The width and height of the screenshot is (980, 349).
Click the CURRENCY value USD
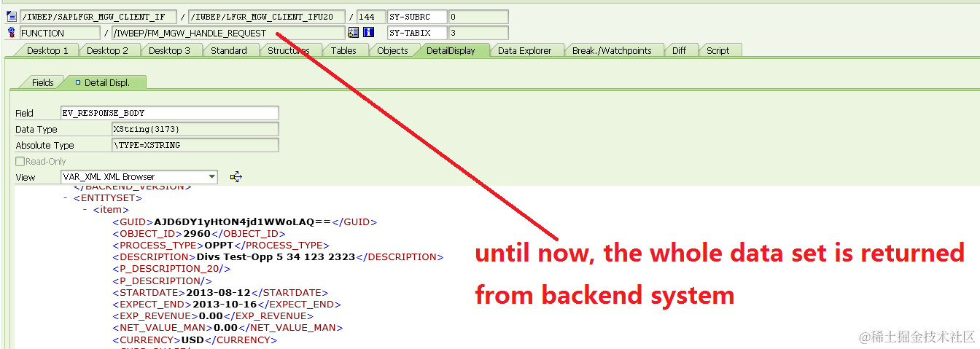click(x=193, y=340)
